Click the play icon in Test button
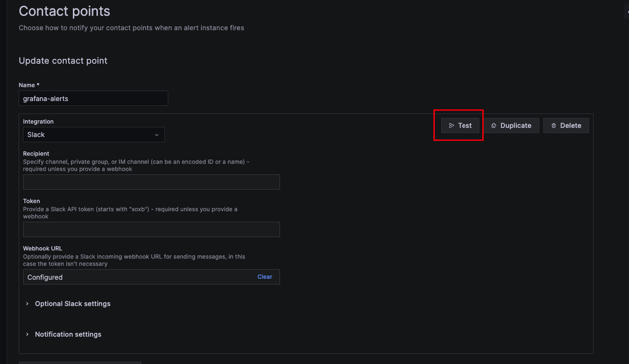This screenshot has width=629, height=364. 451,125
